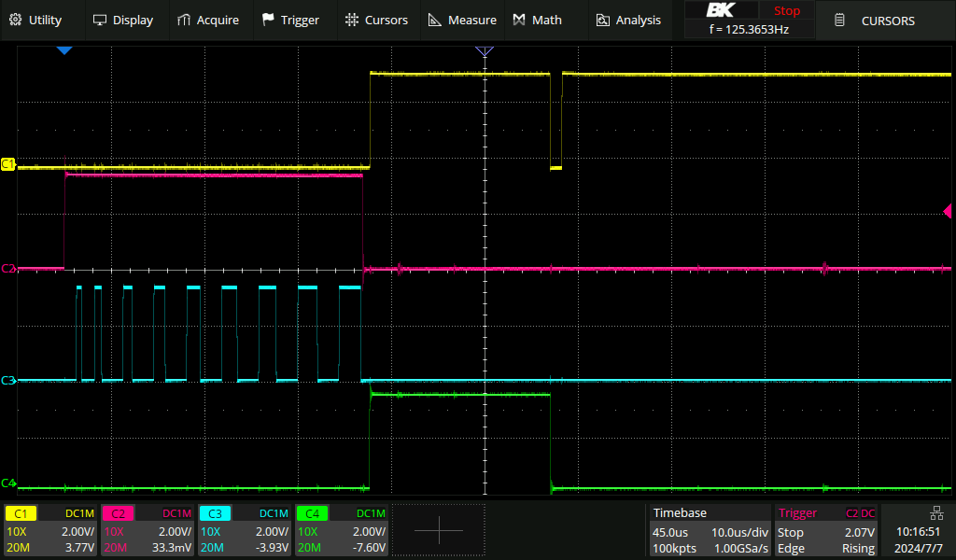The height and width of the screenshot is (560, 956).
Task: Select the green C4 channel ground marker
Action: 7,483
